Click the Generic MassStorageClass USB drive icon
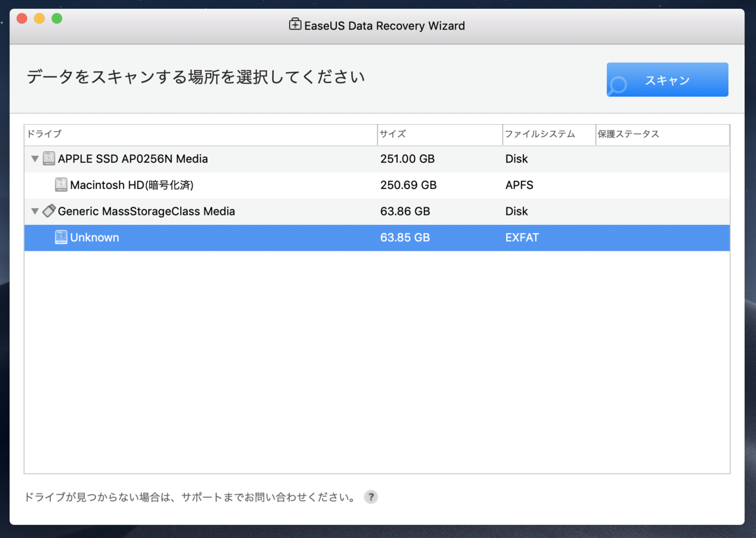The image size is (756, 538). point(49,211)
